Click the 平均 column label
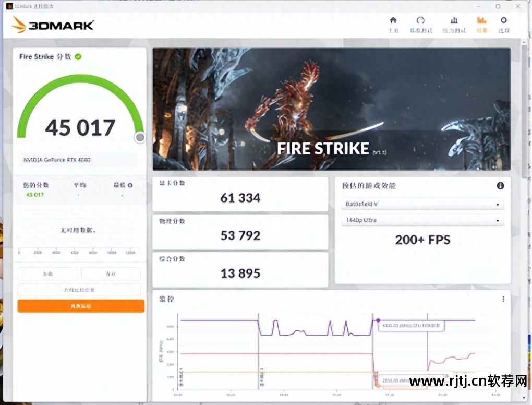 [x=80, y=185]
